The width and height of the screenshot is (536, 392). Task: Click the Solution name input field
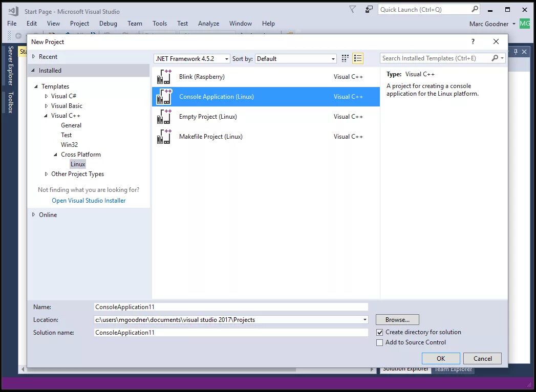pos(231,333)
